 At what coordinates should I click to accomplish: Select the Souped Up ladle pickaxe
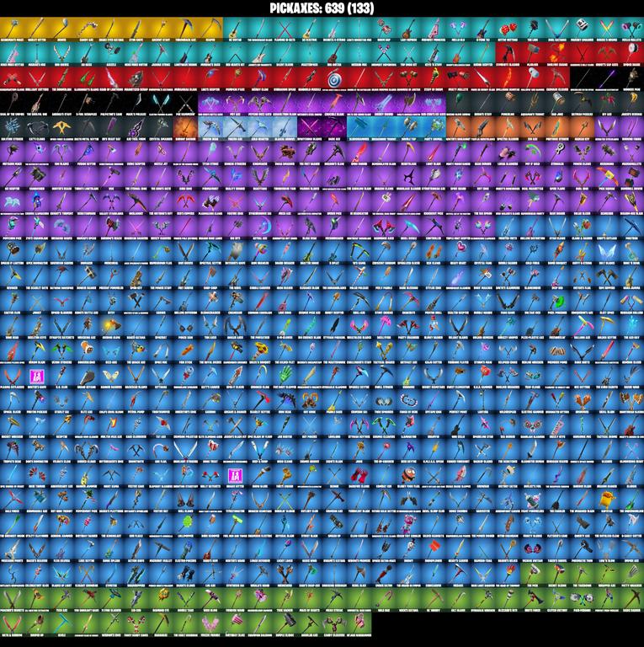click(x=37, y=624)
